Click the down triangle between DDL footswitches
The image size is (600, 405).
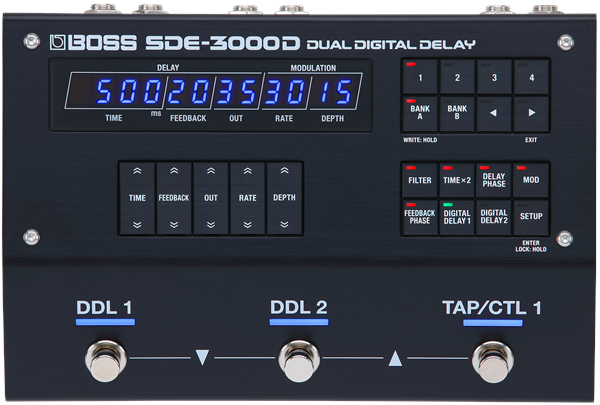[x=202, y=357]
